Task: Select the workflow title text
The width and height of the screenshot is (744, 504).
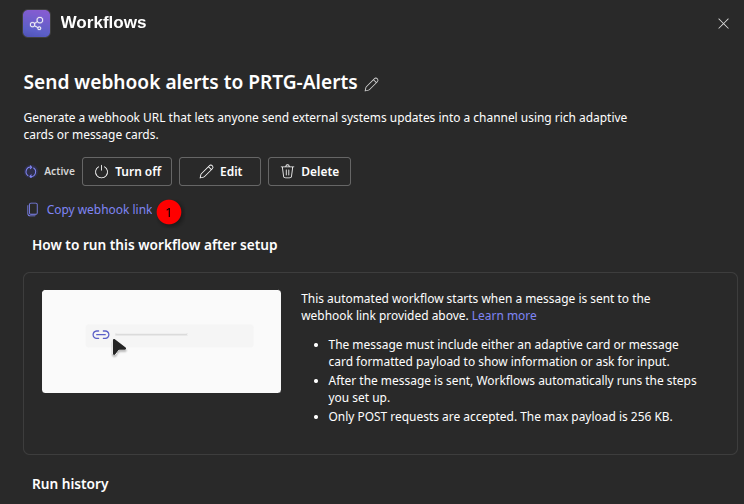Action: click(190, 82)
